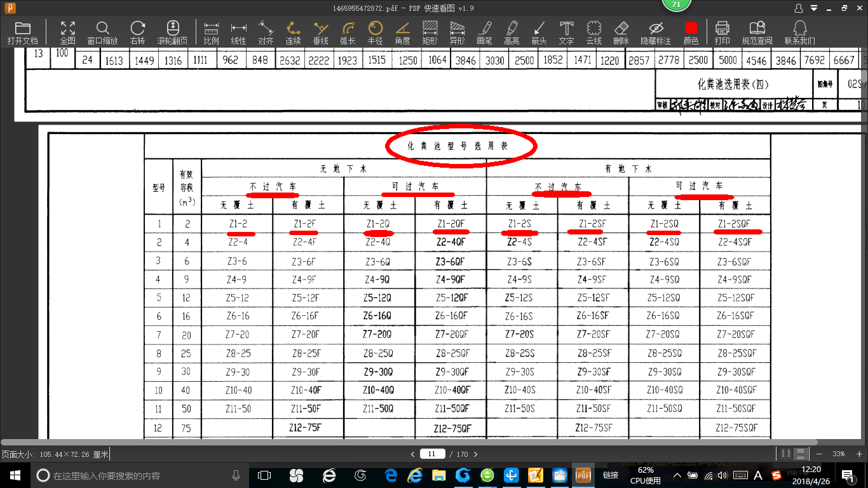This screenshot has height=488, width=868.
Task: Select the 线性 linear measure tool
Action: 239,33
